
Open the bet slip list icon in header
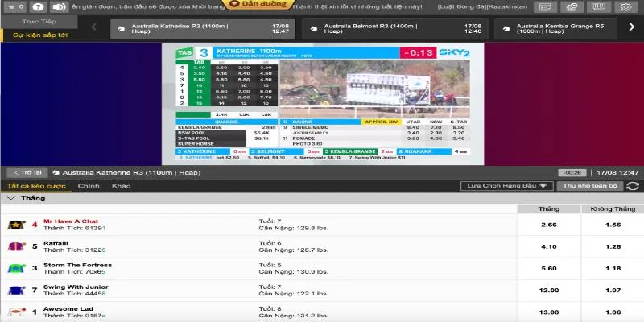(545, 7)
